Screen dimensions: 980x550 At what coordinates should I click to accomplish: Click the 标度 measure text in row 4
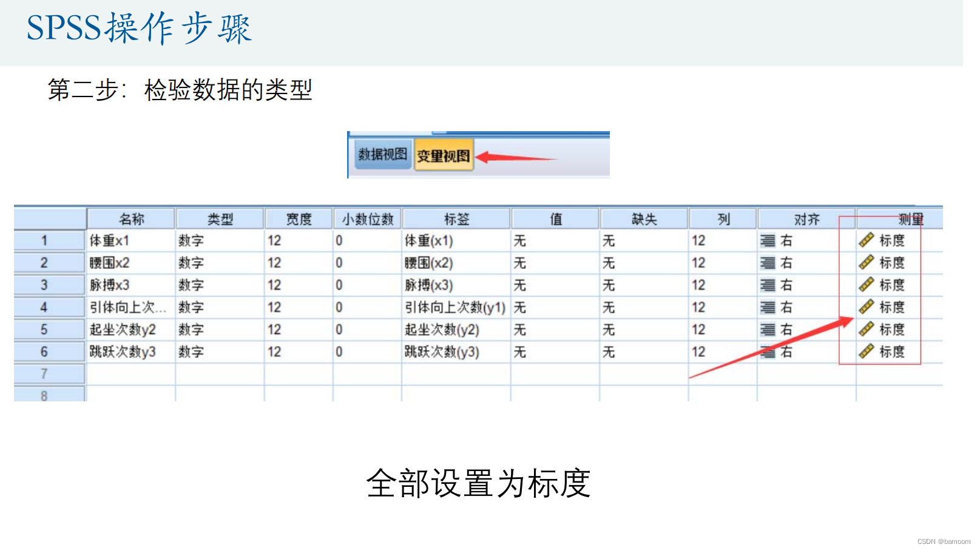pos(892,307)
